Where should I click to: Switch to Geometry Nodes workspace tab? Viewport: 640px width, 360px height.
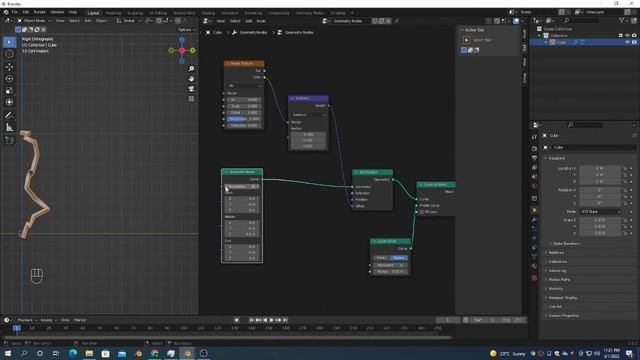(x=310, y=13)
